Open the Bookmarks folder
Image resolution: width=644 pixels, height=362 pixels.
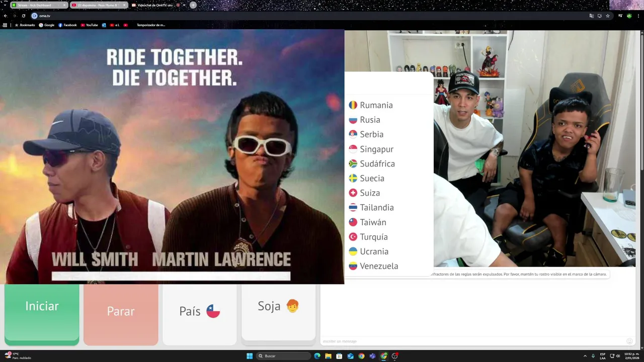tap(25, 25)
